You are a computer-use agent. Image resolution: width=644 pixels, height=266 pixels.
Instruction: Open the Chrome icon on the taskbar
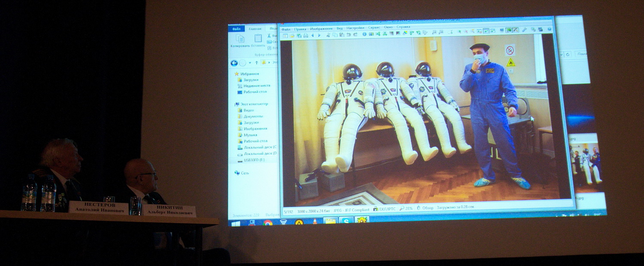[x=268, y=223]
